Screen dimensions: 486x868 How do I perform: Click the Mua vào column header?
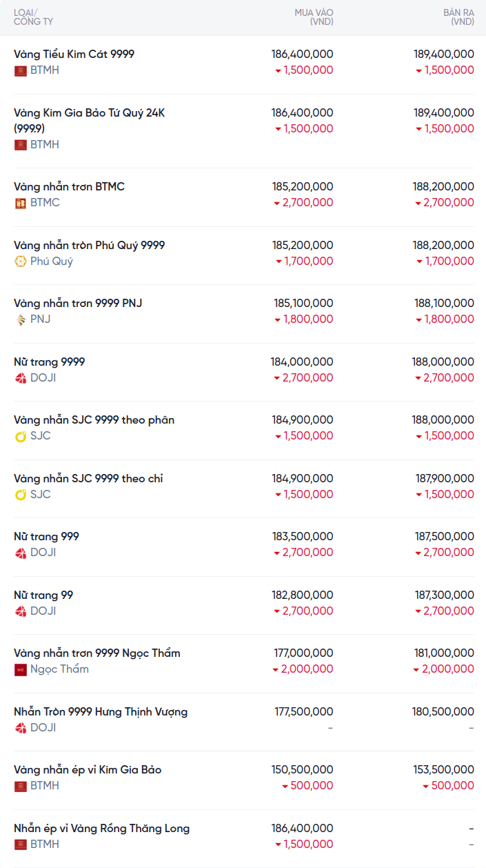tap(314, 17)
